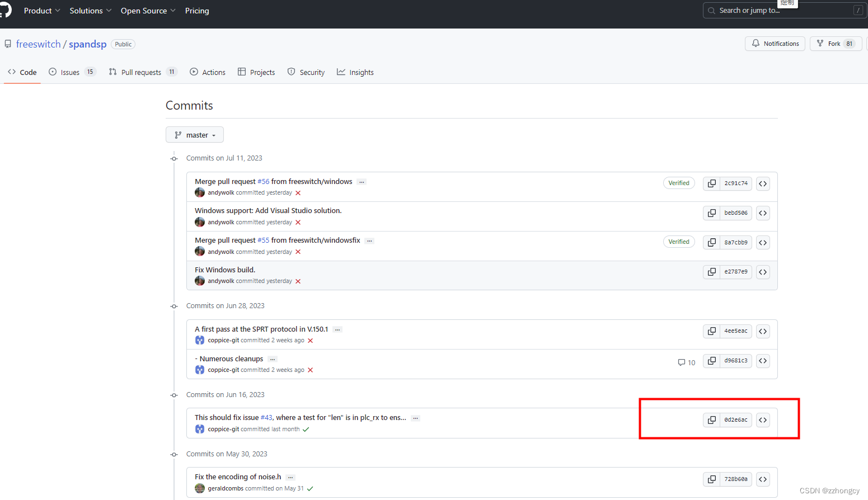Copy full SHA for commit 4ee5eac

711,331
